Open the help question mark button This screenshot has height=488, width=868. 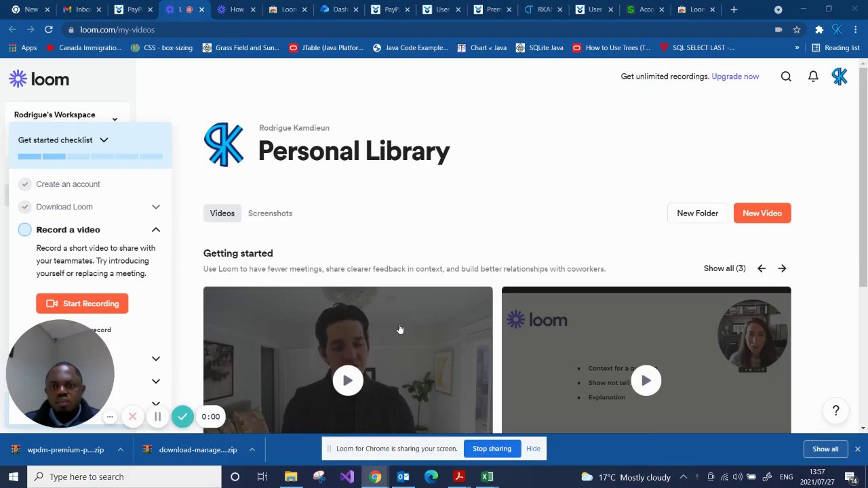(x=835, y=411)
